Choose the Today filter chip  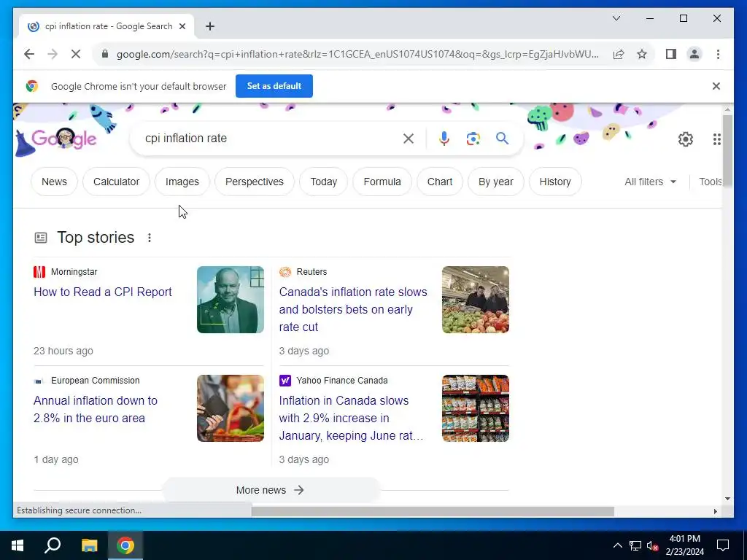tap(323, 182)
